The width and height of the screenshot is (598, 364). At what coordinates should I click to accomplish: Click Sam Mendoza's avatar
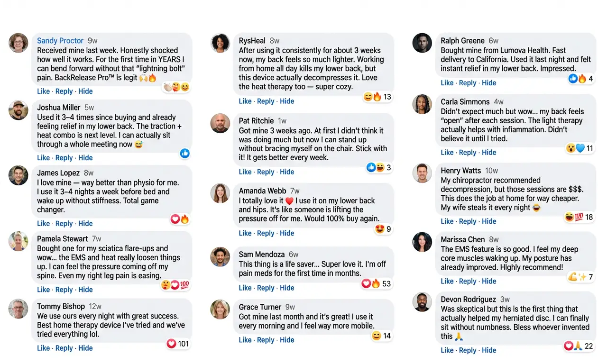pos(220,257)
